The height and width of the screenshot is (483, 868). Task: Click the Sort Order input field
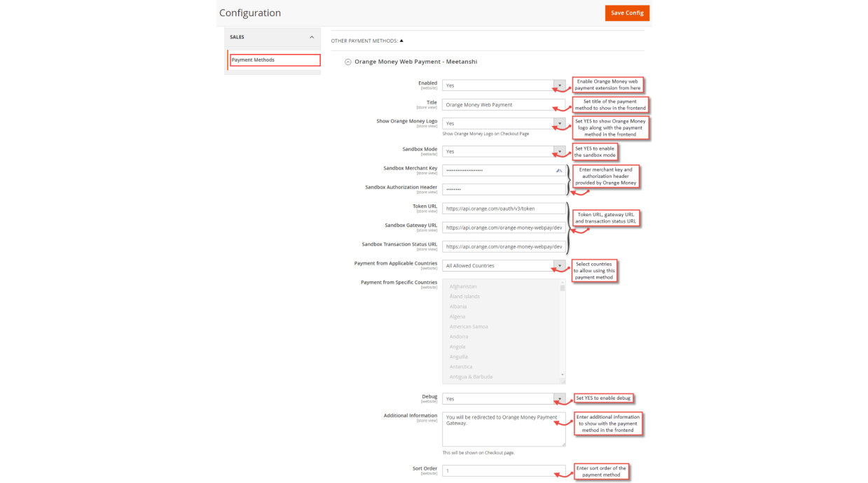504,471
